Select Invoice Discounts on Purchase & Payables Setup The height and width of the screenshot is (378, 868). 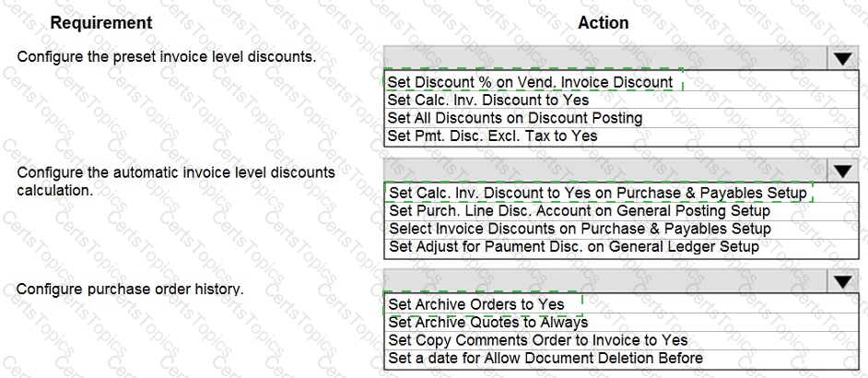coord(580,229)
